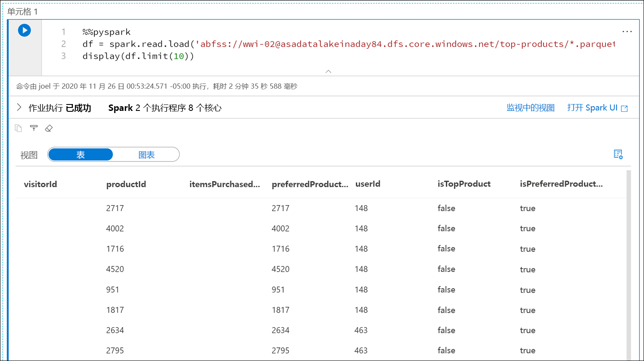Click the userId column header
This screenshot has width=644, height=361.
coord(368,184)
